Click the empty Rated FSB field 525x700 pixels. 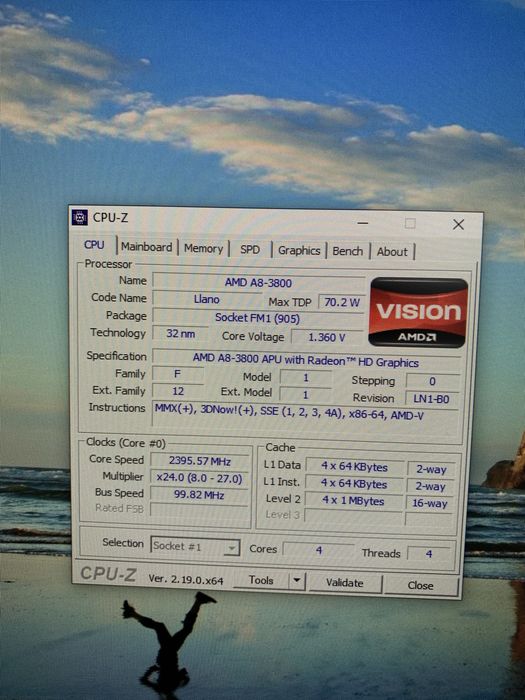click(199, 510)
